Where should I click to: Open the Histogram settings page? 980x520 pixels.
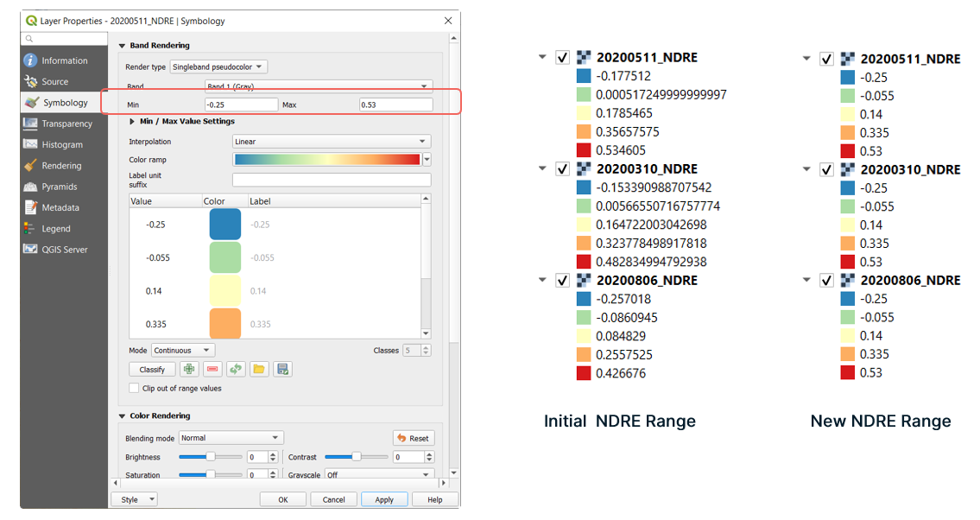[x=62, y=145]
